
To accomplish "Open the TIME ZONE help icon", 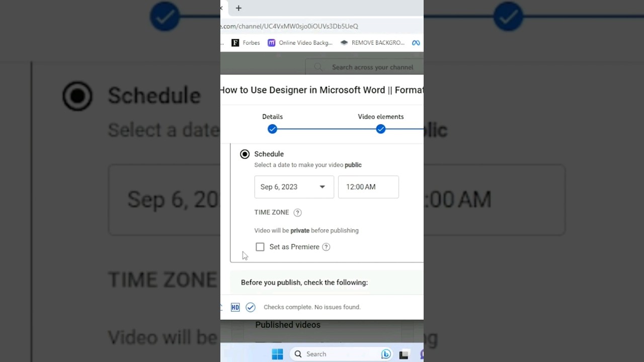I will pyautogui.click(x=297, y=213).
